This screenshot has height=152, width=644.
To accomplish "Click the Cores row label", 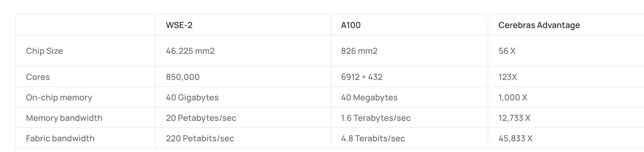I will point(38,77).
